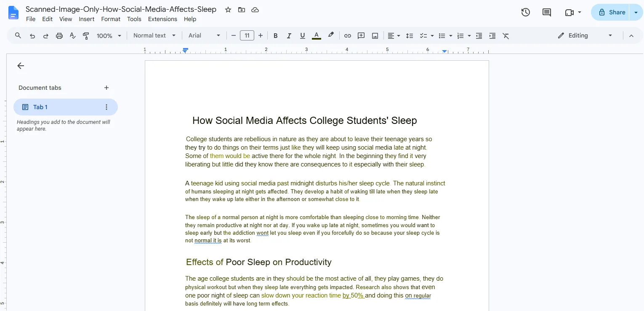The image size is (644, 311).
Task: Print the document with printer icon
Action: [x=59, y=36]
